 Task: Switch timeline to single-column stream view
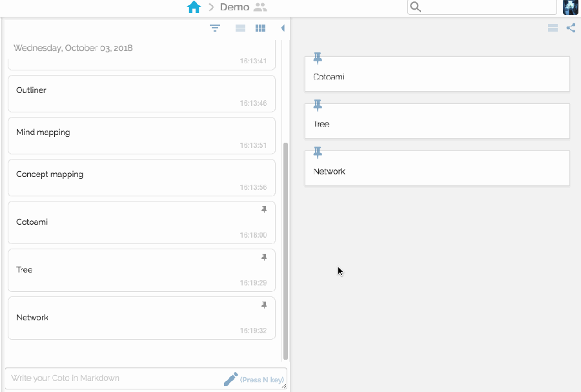coord(240,28)
